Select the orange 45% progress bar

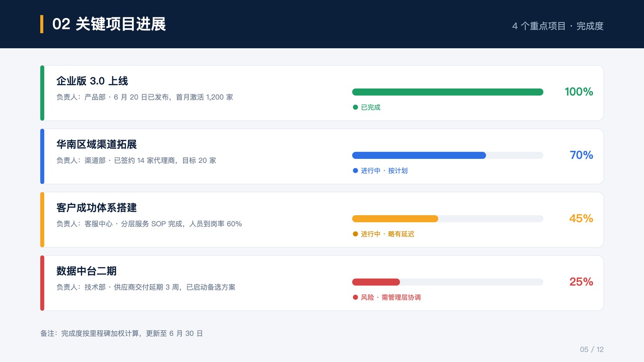coord(448,219)
